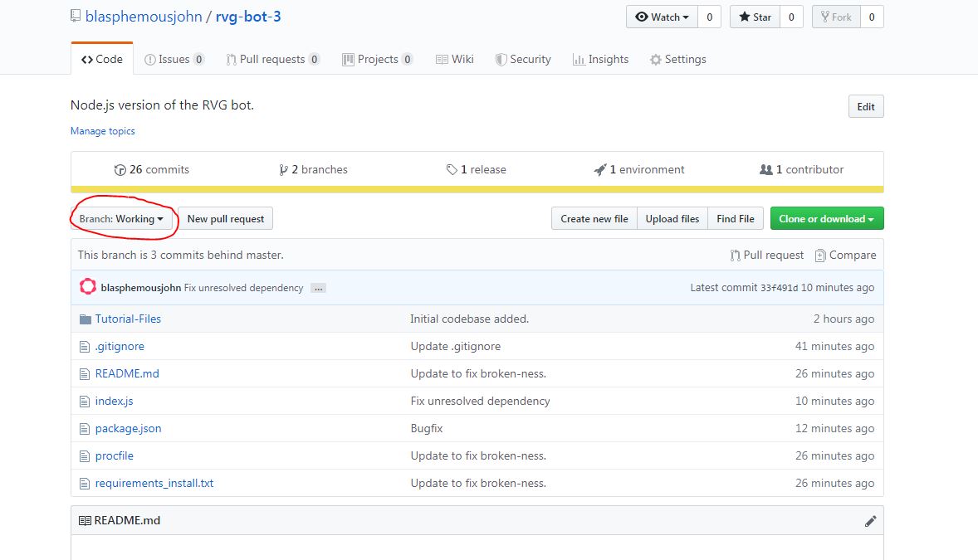The height and width of the screenshot is (560, 978).
Task: Click the index.js file icon
Action: point(85,402)
